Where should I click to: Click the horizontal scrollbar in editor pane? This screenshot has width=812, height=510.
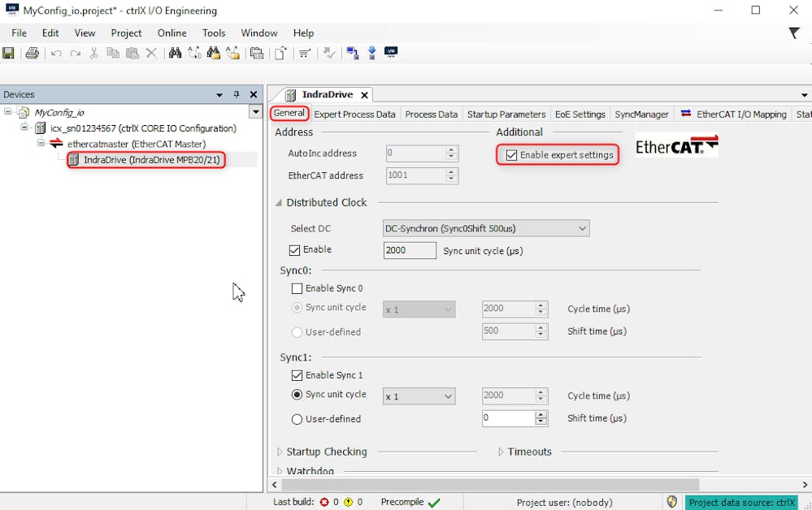pos(490,485)
